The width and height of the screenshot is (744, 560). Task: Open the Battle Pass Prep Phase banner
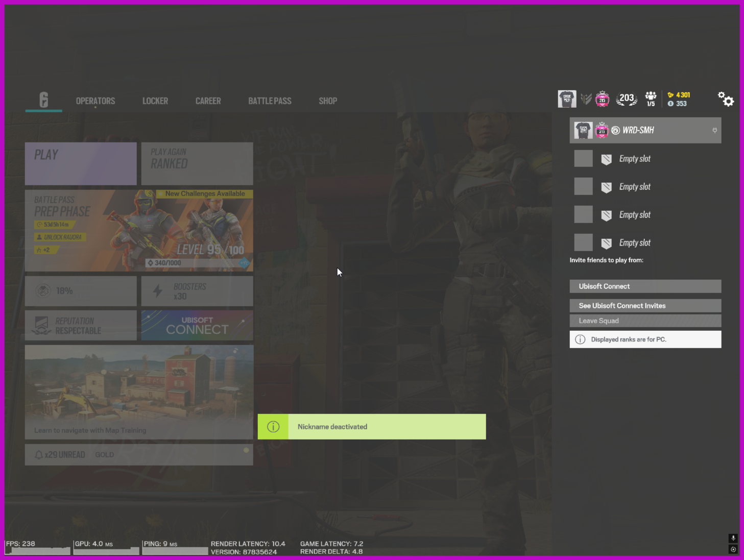pyautogui.click(x=139, y=231)
